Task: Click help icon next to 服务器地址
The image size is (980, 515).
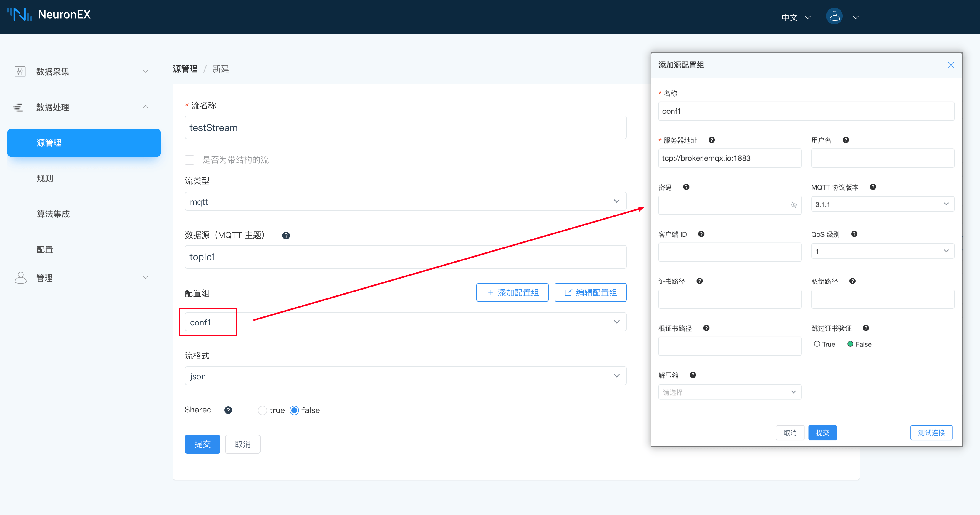Action: tap(711, 140)
